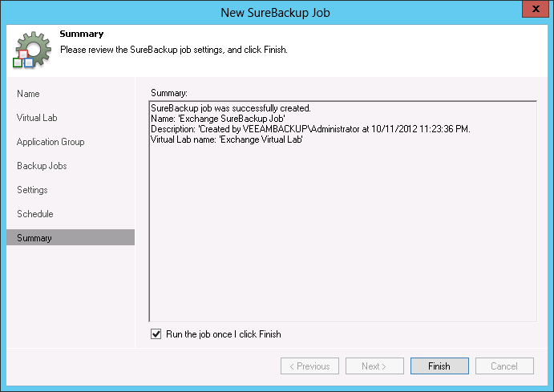Go to the Name step
Viewport: 554px width, 392px height.
click(x=28, y=94)
